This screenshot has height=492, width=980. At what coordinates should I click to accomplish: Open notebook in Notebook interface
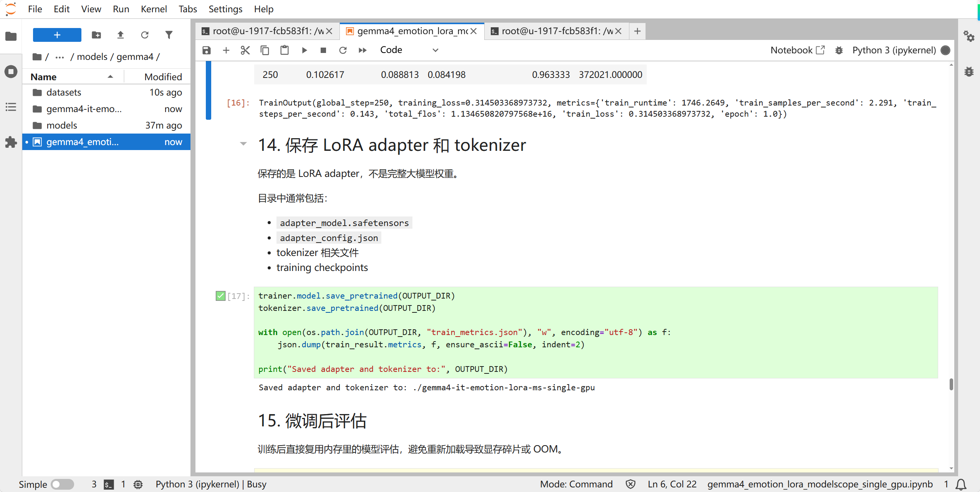pos(797,50)
